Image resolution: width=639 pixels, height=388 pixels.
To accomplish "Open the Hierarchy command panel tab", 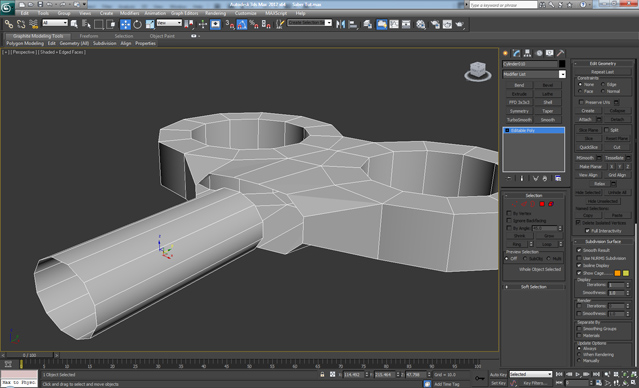I will pos(528,53).
